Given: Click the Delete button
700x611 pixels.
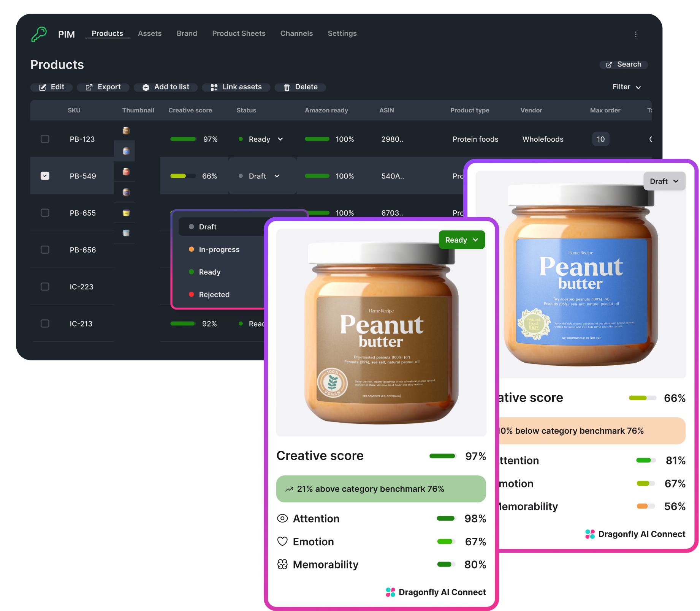Looking at the screenshot, I should click(x=300, y=87).
